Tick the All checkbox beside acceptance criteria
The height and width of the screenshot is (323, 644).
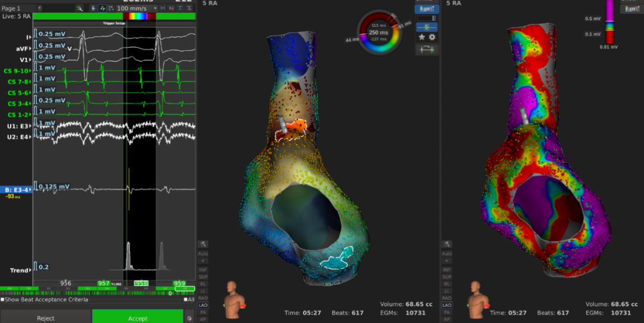pos(186,300)
